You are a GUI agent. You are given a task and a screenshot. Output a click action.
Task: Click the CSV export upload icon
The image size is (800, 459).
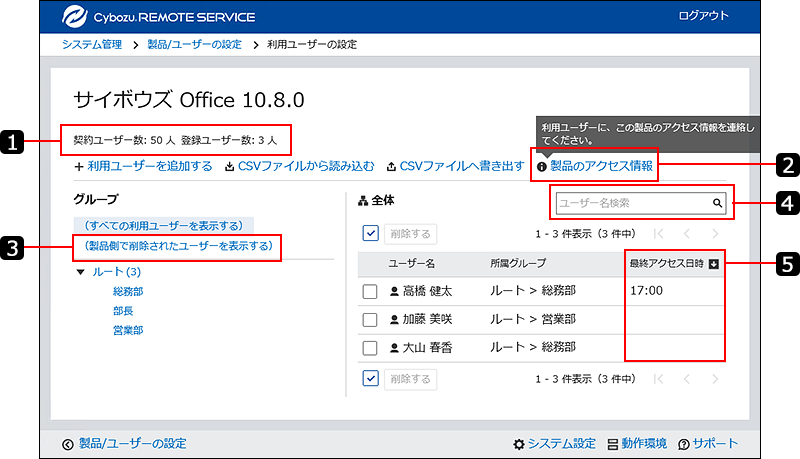(391, 167)
